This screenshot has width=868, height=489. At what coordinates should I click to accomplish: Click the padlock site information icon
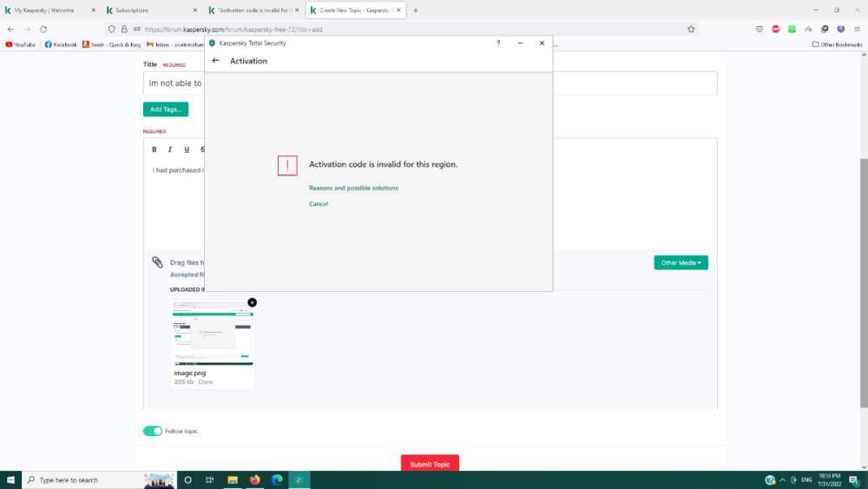[x=124, y=30]
